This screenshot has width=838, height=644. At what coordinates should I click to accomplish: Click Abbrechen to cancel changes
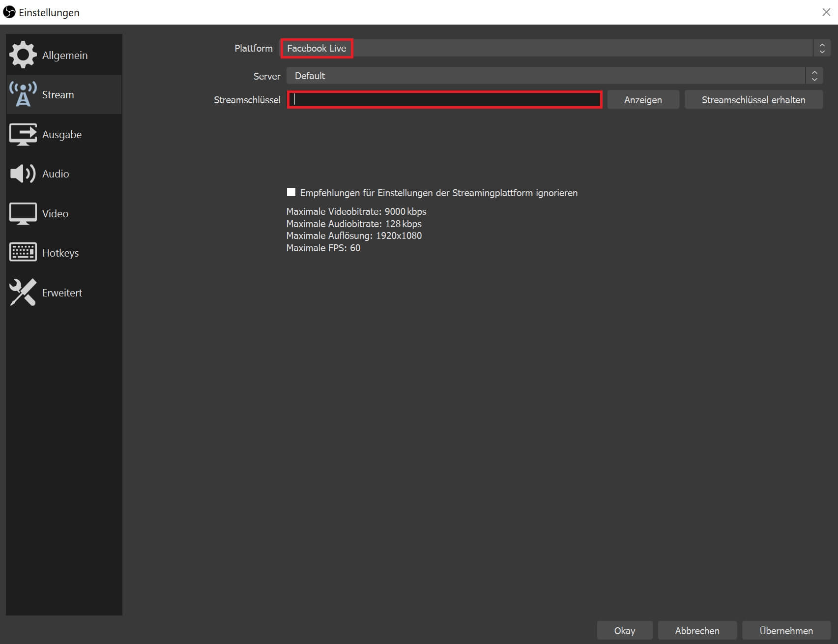[x=697, y=630]
